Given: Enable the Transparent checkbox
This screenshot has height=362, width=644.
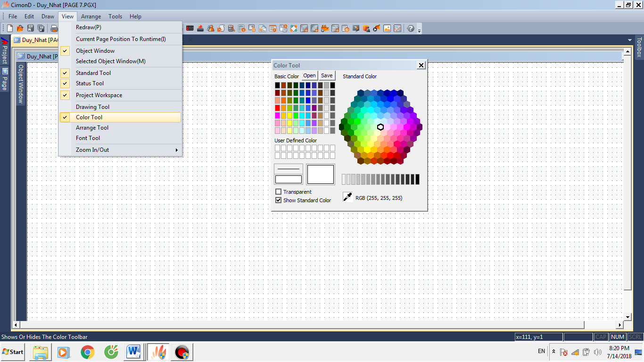Looking at the screenshot, I should coord(278,192).
